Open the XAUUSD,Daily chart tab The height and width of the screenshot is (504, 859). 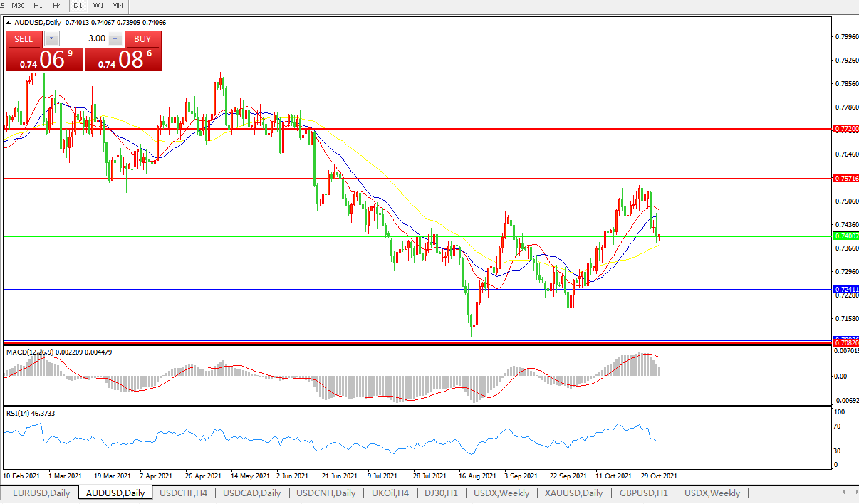(x=573, y=493)
